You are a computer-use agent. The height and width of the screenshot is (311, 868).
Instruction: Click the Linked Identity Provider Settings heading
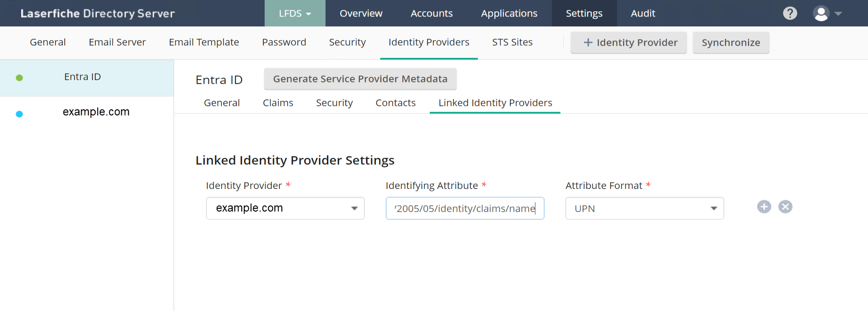click(295, 160)
